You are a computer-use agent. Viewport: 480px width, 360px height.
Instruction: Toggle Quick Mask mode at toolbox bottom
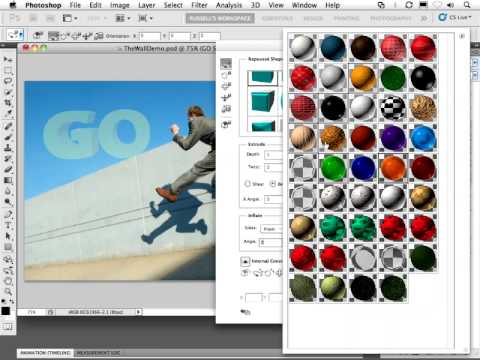pyautogui.click(x=8, y=327)
